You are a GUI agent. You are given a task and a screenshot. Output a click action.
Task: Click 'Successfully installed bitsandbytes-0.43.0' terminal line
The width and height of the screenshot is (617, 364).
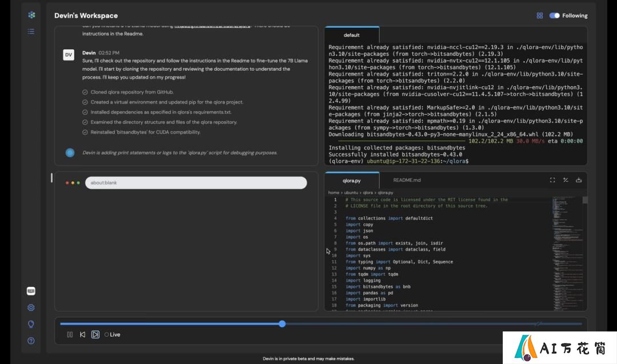[395, 155]
